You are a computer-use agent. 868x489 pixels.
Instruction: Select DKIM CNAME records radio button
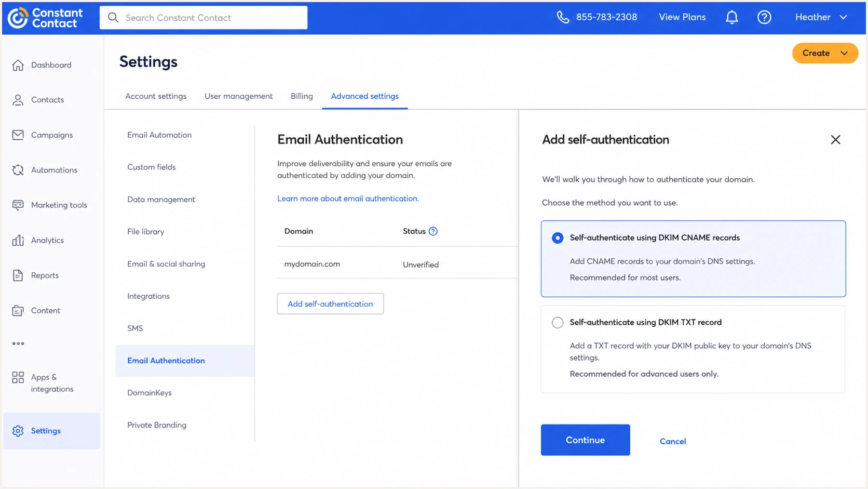[x=558, y=238]
